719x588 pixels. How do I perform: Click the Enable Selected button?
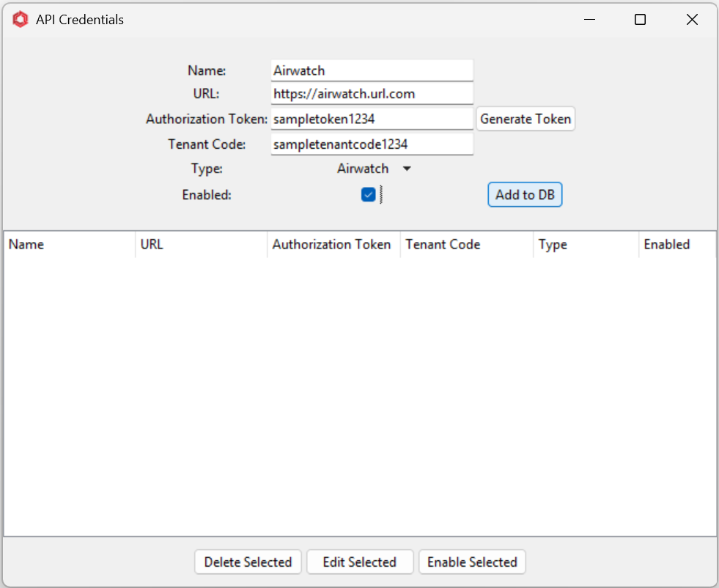[472, 562]
